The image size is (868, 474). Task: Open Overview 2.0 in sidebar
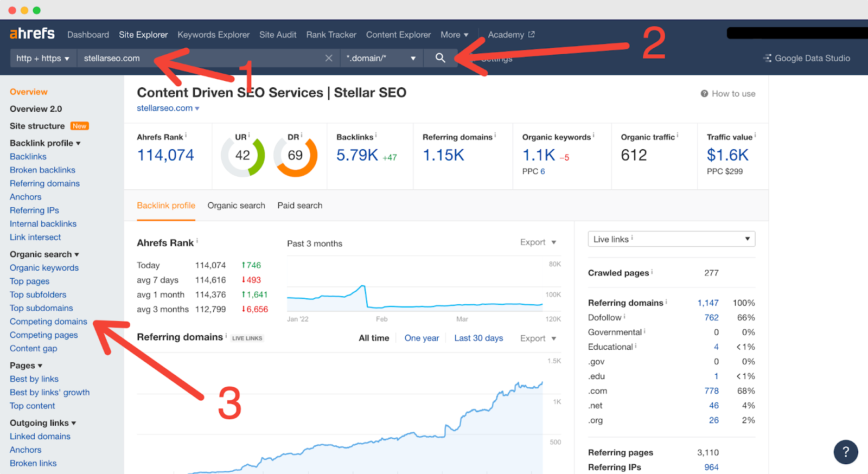click(36, 109)
